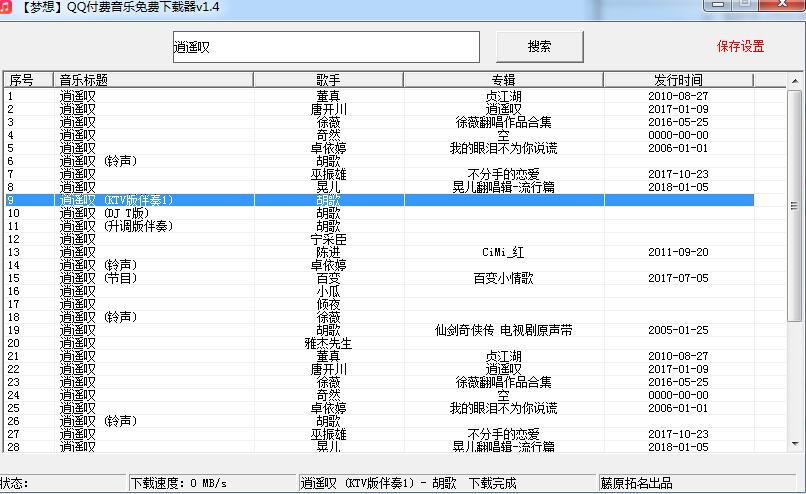Viewport: 806px width, 494px height.
Task: Select row 6 逍遥叹 (铃声) by 胡歌
Action: pos(379,161)
